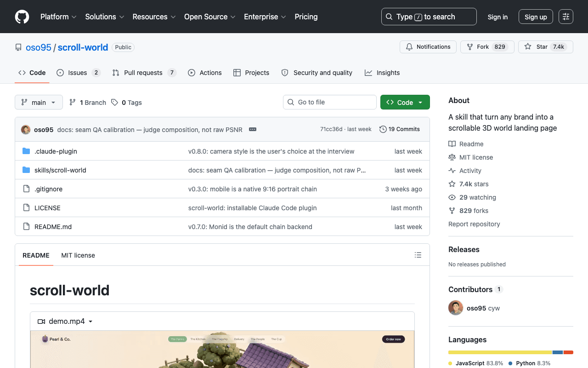Open the README outline list icon

(418, 255)
